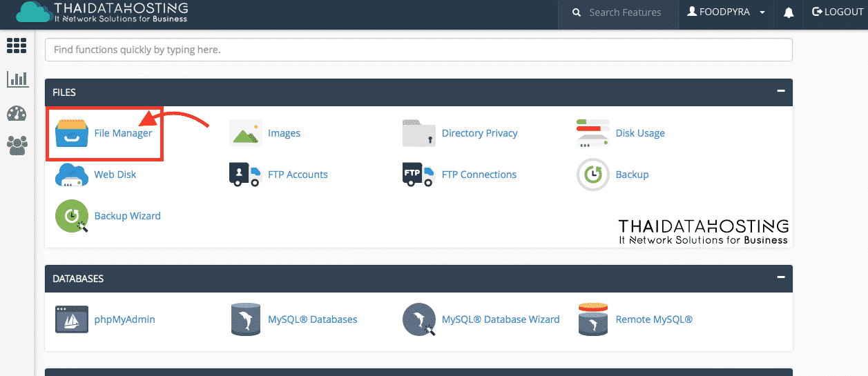Click the notifications bell icon
This screenshot has height=376, width=868.
pyautogui.click(x=789, y=12)
